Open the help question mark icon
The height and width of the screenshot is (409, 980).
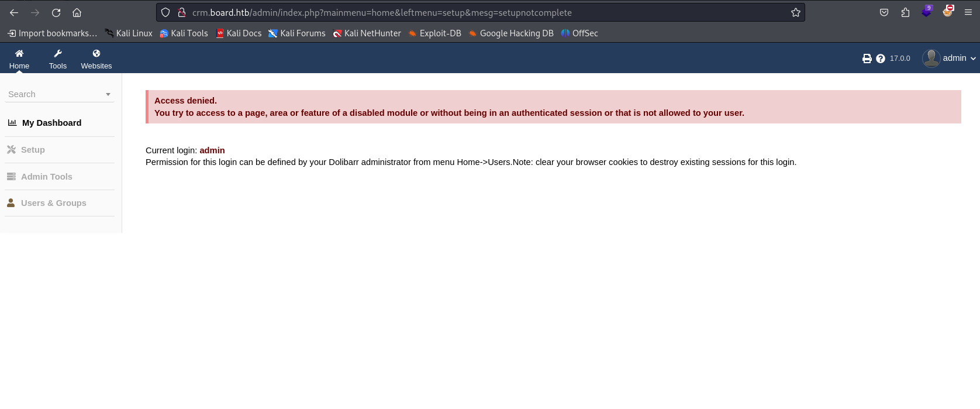(881, 59)
